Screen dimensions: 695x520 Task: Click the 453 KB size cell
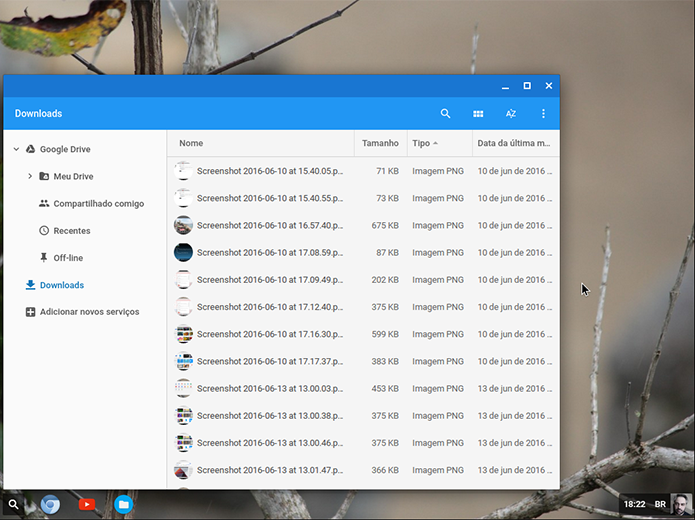point(385,388)
